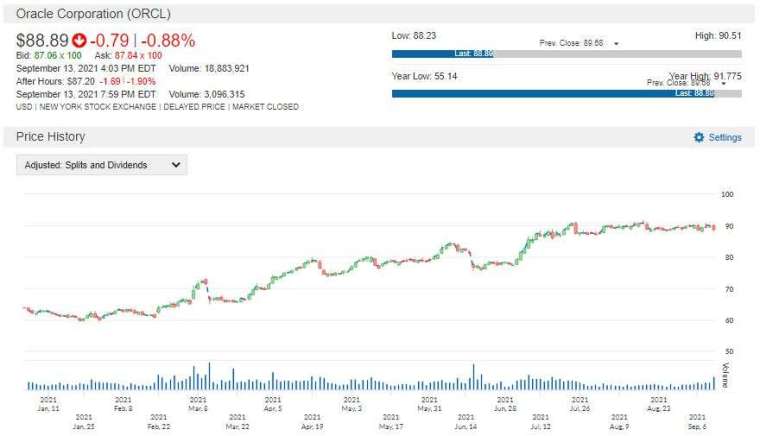Click the year range Last price bar
This screenshot has width=760, height=436.
point(553,93)
